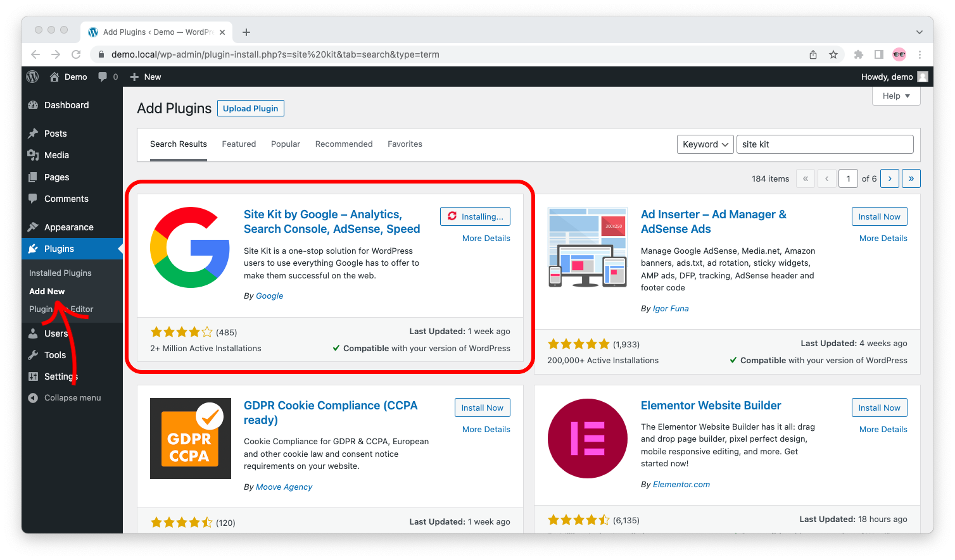Screen dimensions: 955x560
Task: Open More Details for Elementor
Action: coord(883,430)
